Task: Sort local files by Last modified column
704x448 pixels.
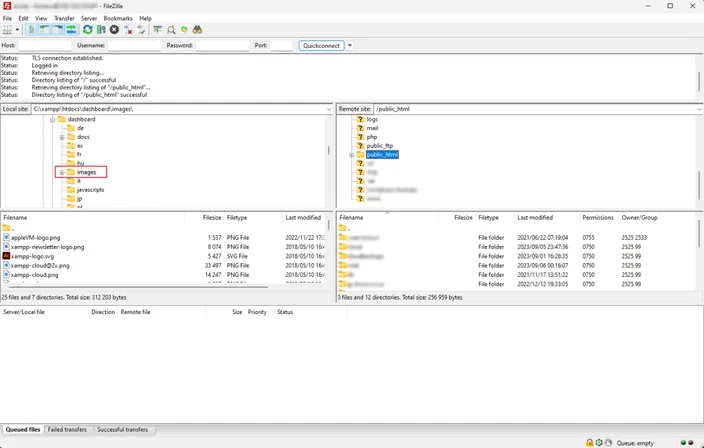Action: click(304, 218)
